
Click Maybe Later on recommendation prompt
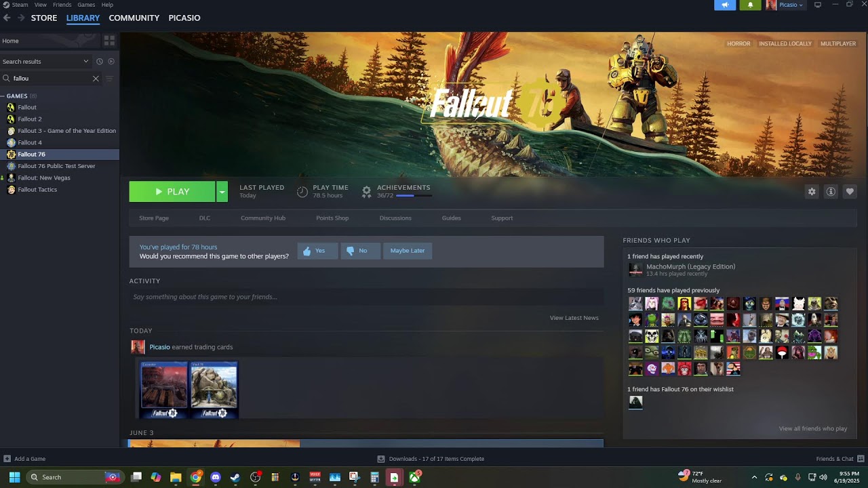click(x=408, y=251)
